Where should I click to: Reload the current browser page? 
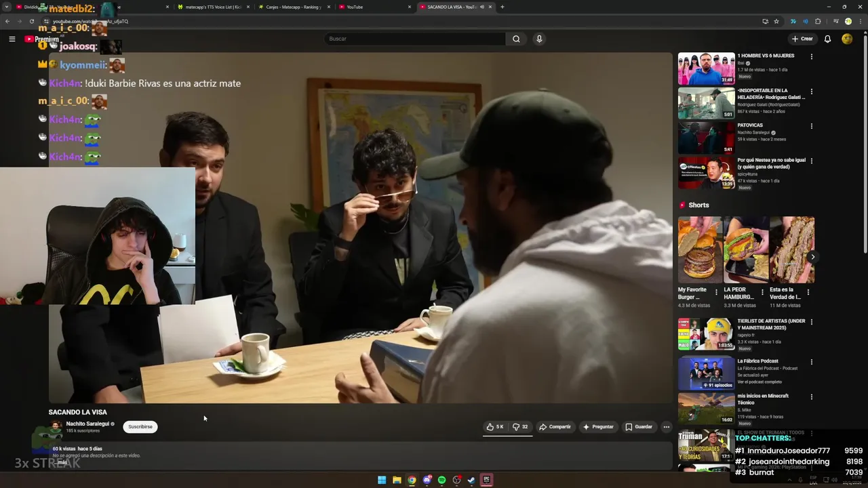pyautogui.click(x=31, y=21)
